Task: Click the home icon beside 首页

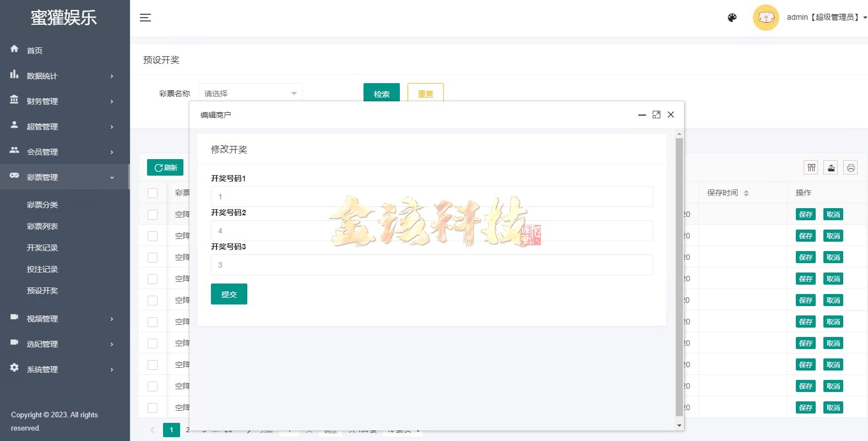Action: click(x=14, y=49)
